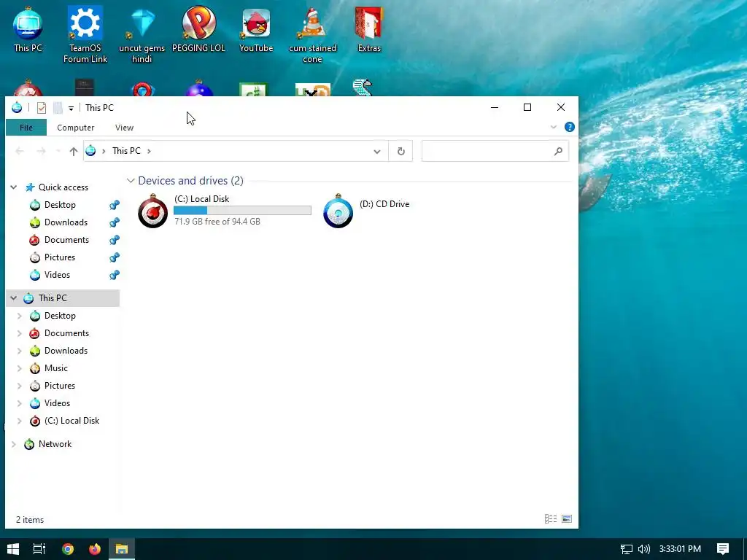The image size is (747, 560).
Task: Open pinned Documents under Quick access
Action: click(x=66, y=240)
